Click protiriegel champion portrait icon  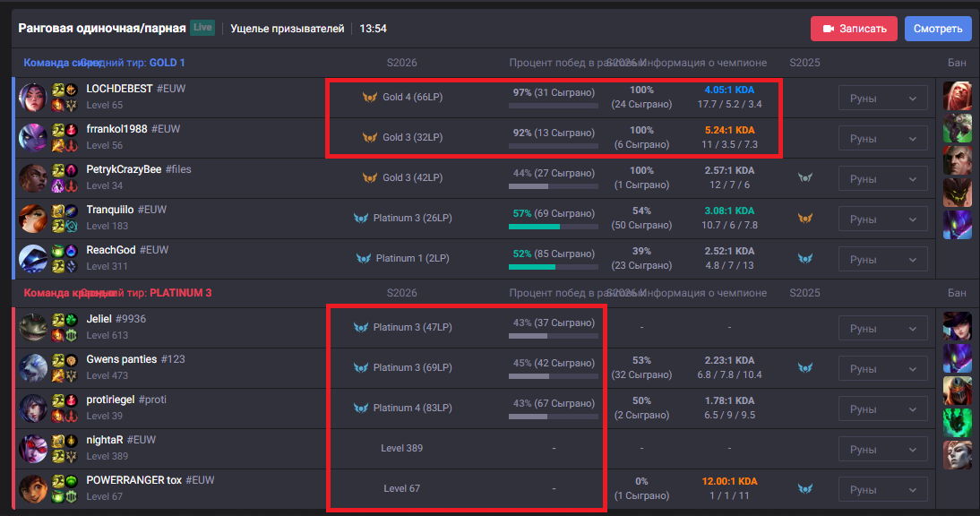33,408
